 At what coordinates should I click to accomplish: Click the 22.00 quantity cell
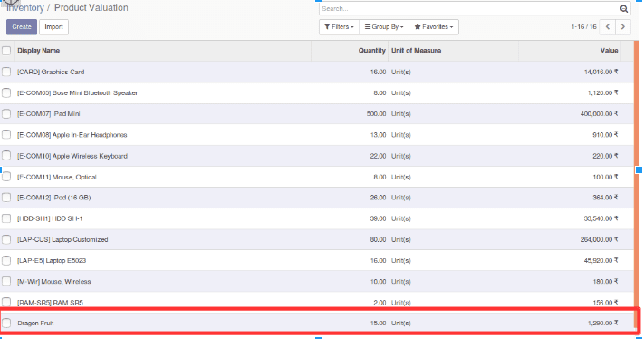[378, 156]
